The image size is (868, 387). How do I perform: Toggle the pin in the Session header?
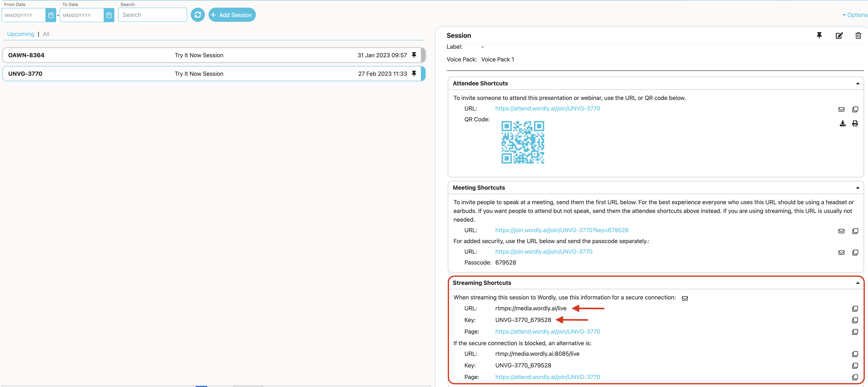[x=819, y=35]
